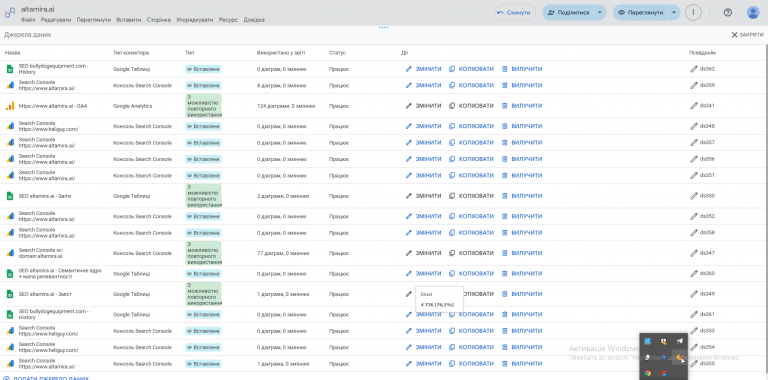Close the data sources panel with ЗАКРИТИ
768x380 pixels.
click(747, 35)
